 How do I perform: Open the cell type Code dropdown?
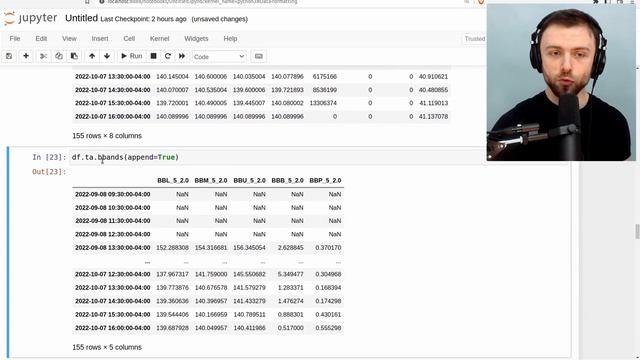click(x=219, y=57)
